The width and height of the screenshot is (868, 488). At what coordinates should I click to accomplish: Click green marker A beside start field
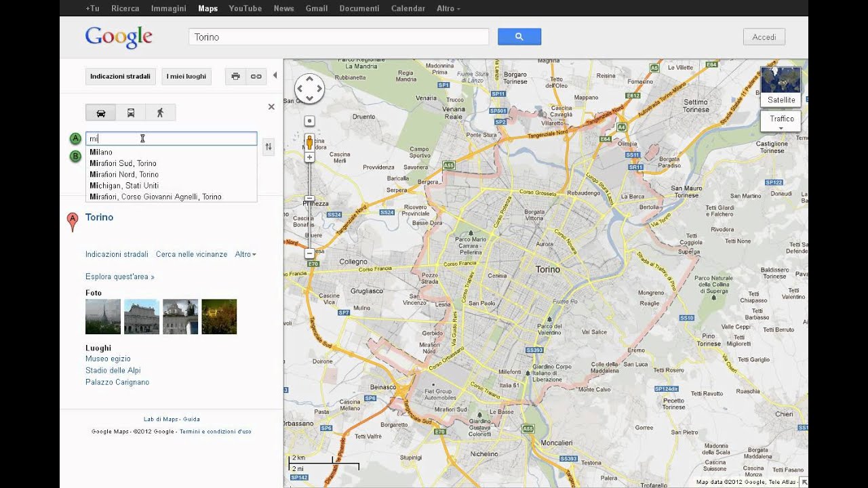pos(75,138)
